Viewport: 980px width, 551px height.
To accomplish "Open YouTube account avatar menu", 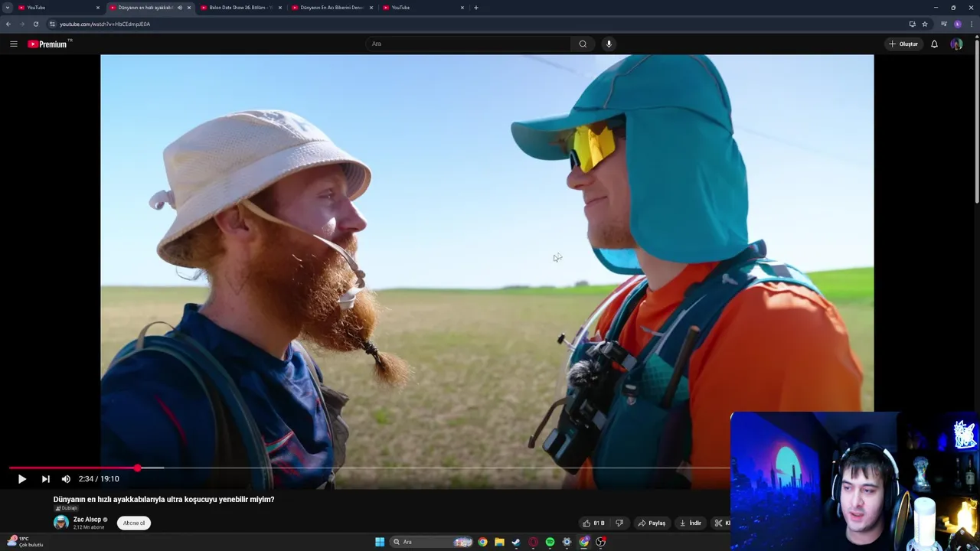I will point(956,44).
